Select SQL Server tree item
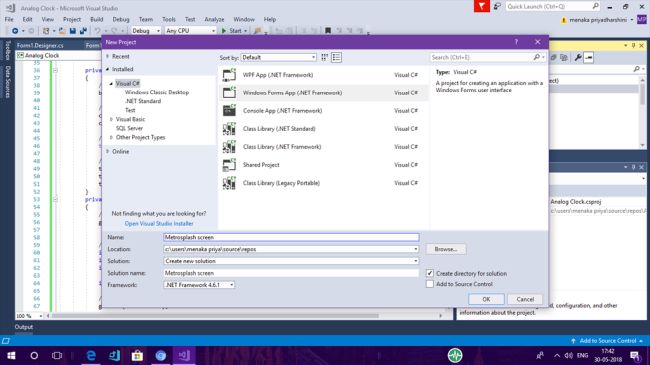 pos(129,128)
